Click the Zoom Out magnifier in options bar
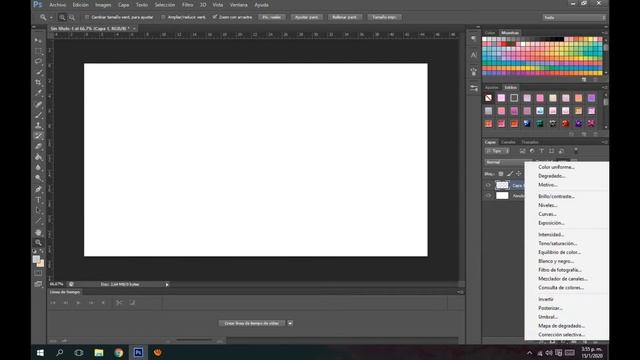The image size is (640, 360). (72, 18)
